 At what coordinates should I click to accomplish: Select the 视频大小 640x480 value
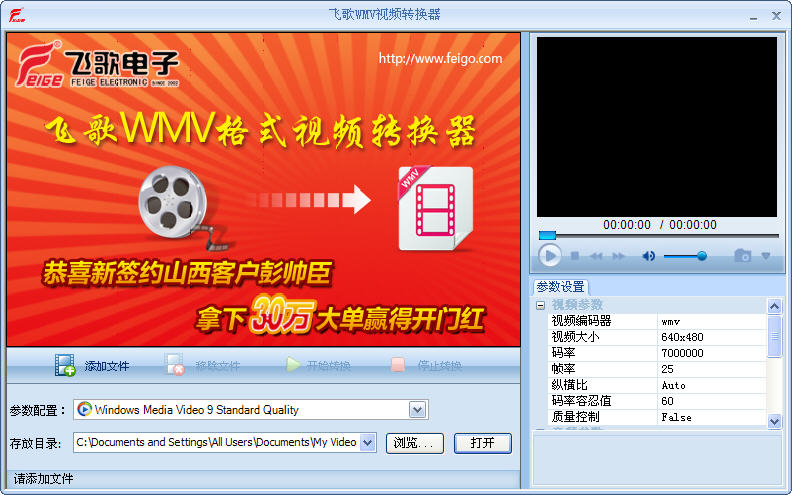pos(712,337)
